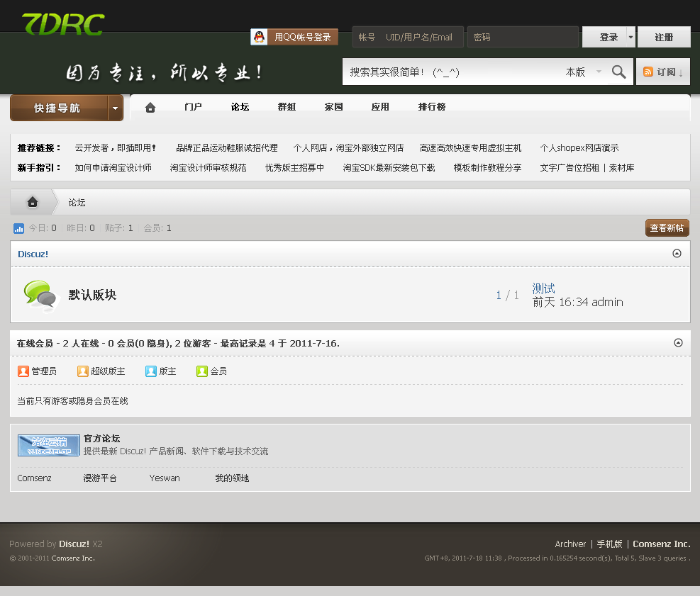
Task: Click the 管理员 red member icon
Action: (23, 371)
